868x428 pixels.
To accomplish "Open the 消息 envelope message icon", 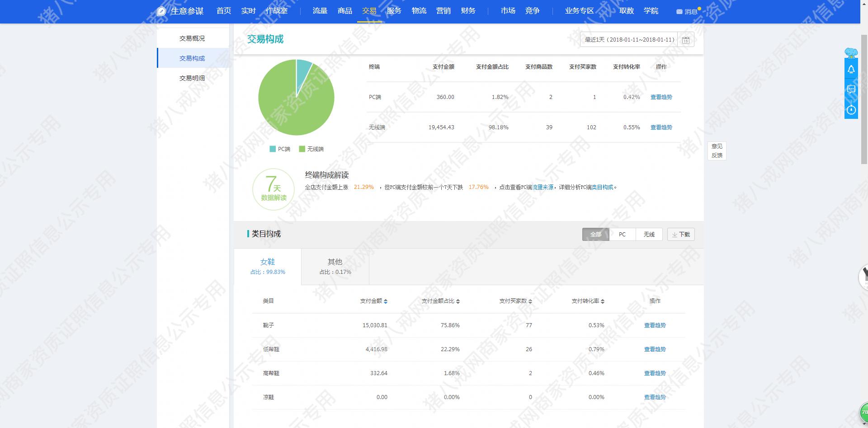I will [679, 12].
